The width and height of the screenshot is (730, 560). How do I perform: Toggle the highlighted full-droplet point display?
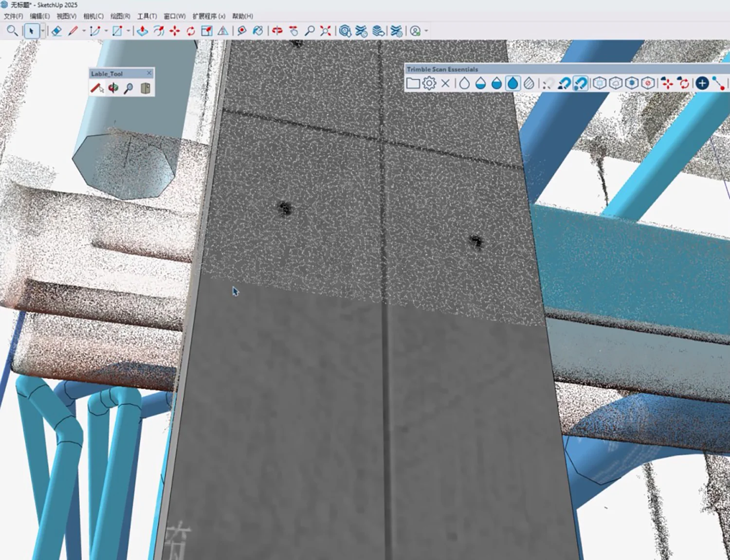(513, 84)
